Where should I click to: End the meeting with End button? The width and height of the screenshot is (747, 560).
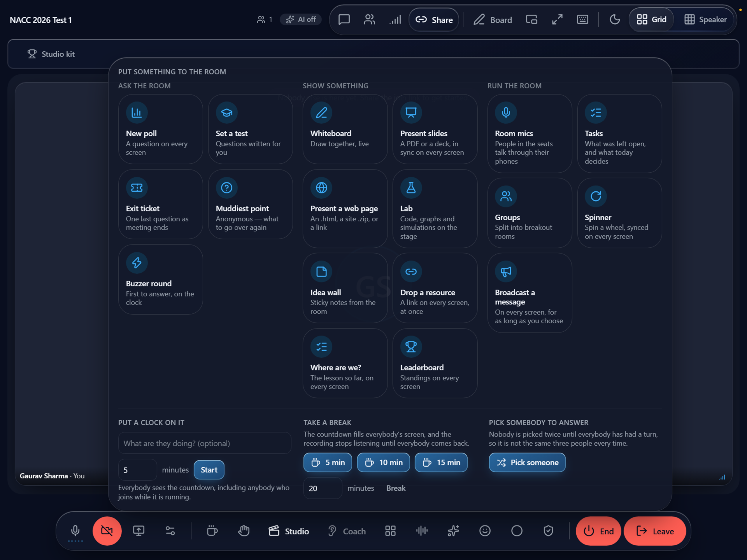(598, 531)
